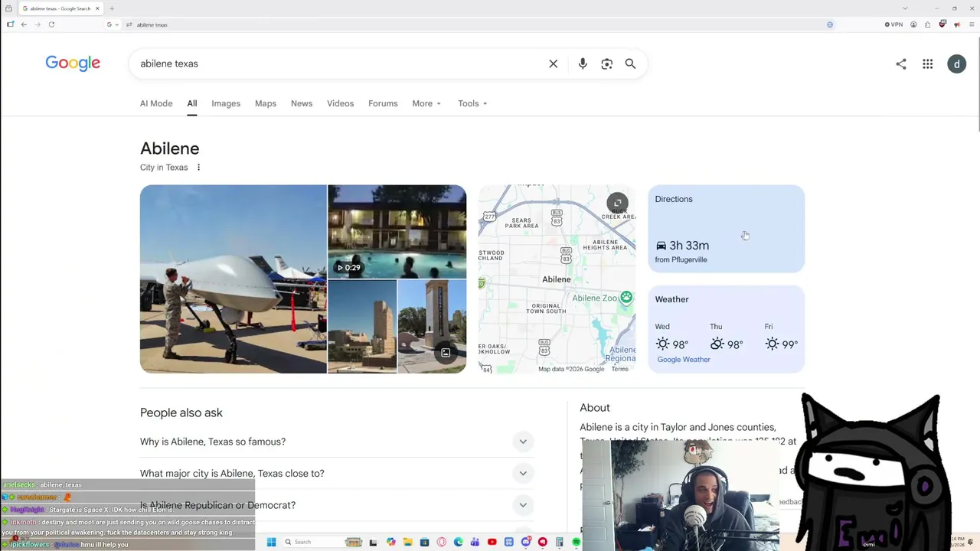
Task: Open the browser extensions puzzle icon
Action: 927,24
